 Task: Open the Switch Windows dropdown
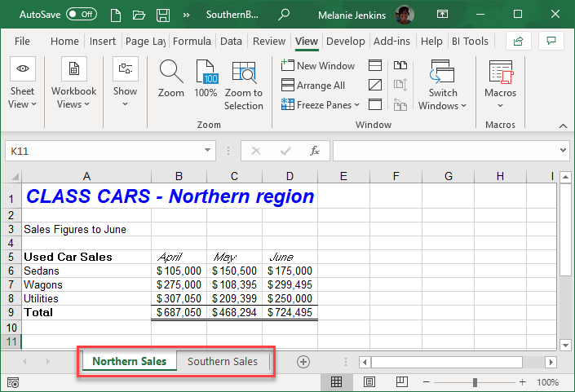[442, 86]
